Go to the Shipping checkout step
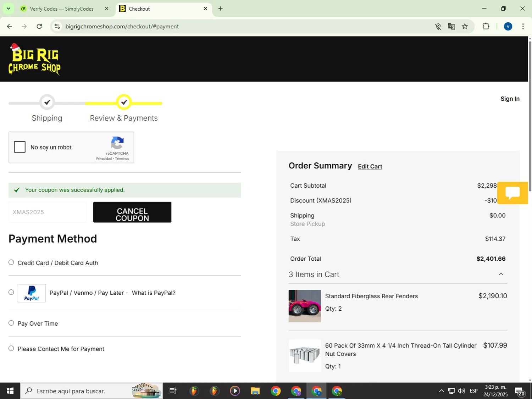This screenshot has height=399, width=532. [47, 109]
